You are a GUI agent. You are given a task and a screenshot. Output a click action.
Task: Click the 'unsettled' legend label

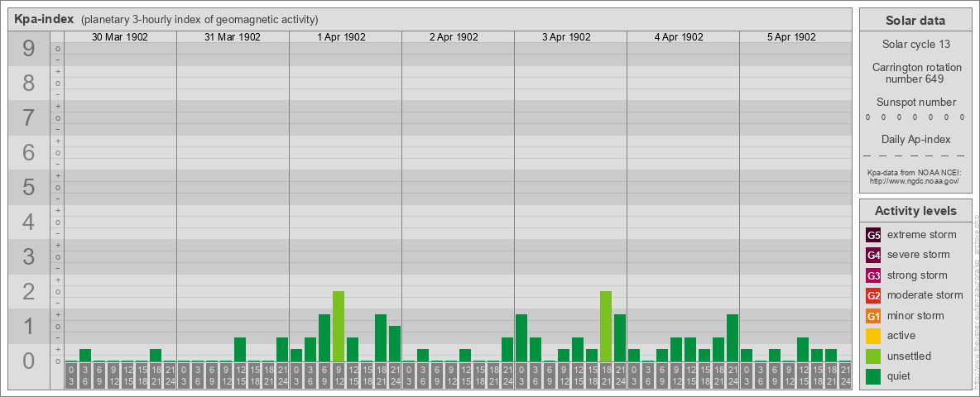(x=910, y=356)
